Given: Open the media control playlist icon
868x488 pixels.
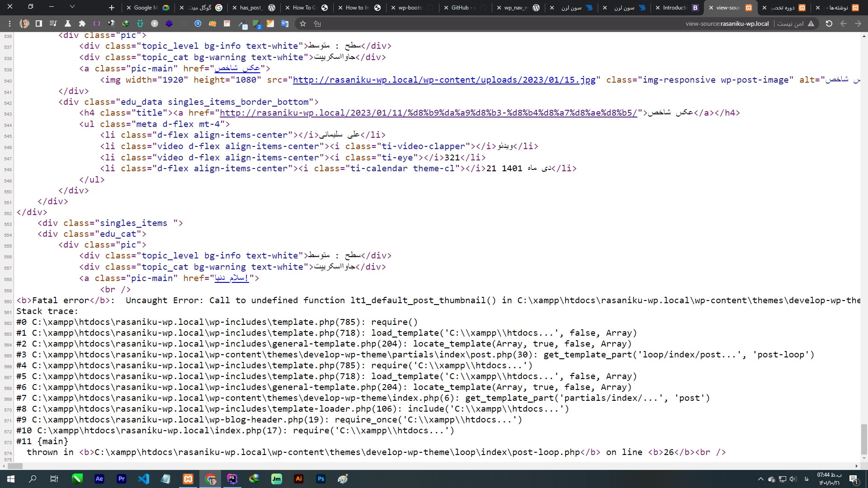Looking at the screenshot, I should 53,23.
